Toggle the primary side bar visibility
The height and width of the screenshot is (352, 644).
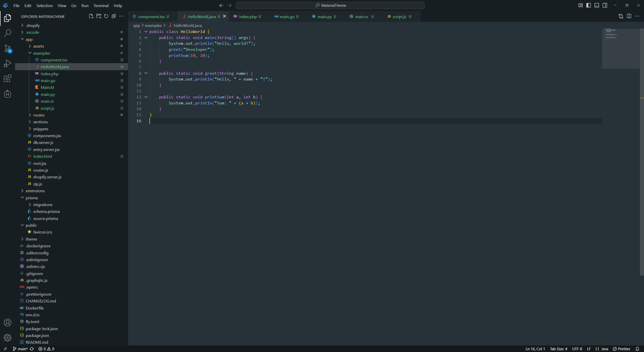588,5
